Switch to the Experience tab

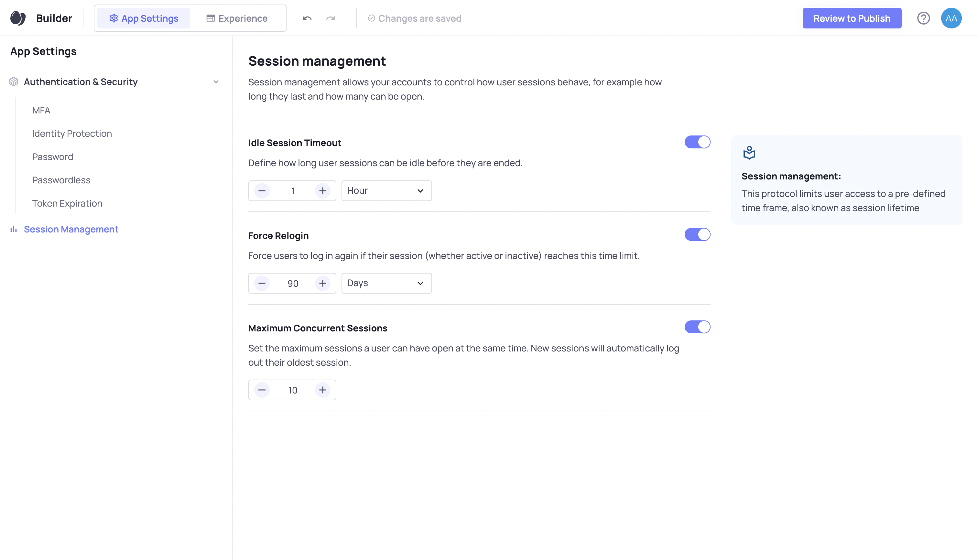[237, 18]
